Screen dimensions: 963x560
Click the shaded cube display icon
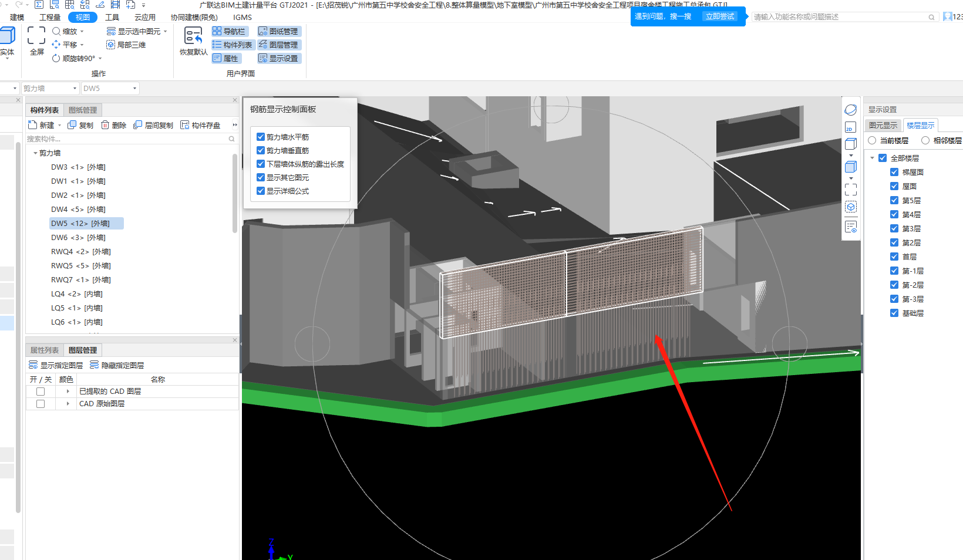[851, 167]
